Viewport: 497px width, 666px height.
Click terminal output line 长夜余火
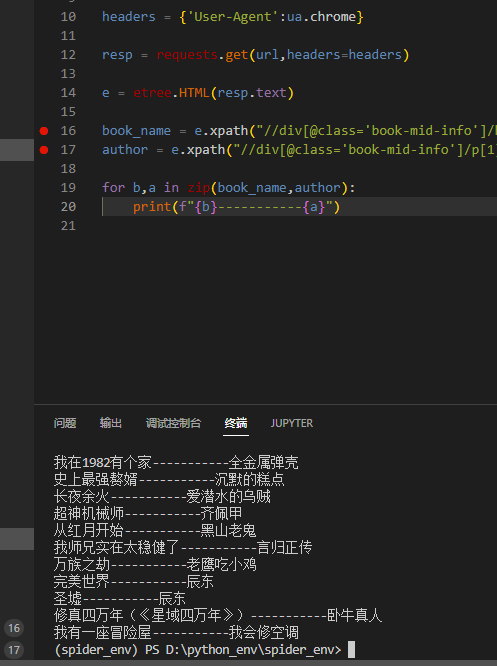(x=162, y=497)
